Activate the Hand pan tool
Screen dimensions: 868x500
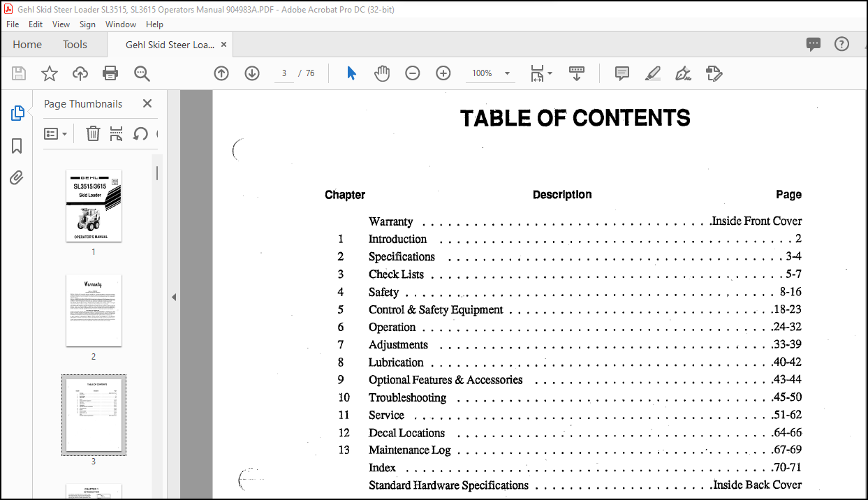pyautogui.click(x=382, y=73)
